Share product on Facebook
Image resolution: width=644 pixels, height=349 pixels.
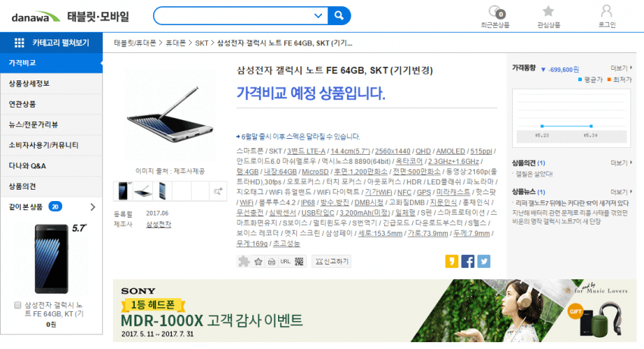(x=467, y=262)
